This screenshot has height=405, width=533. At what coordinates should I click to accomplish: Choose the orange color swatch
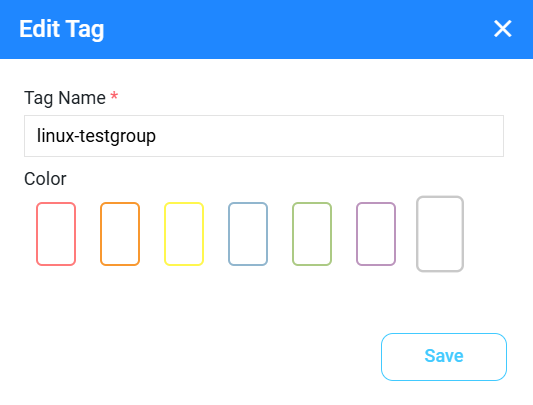[x=120, y=234]
